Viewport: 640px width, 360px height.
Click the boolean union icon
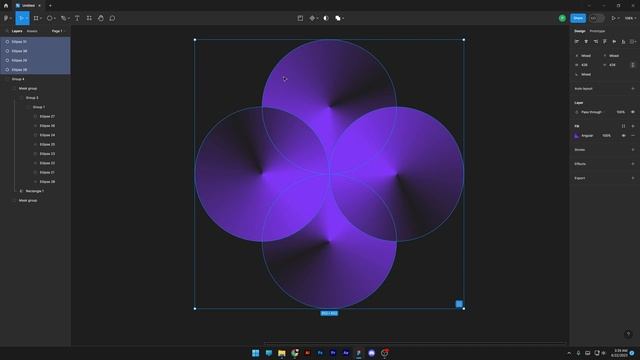[338, 18]
